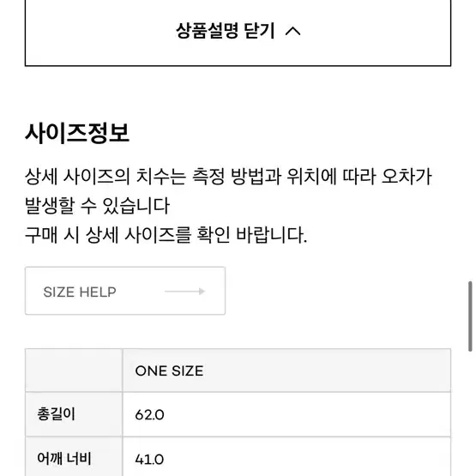Click the vertical scrollbar thumb
This screenshot has height=476, width=476.
tap(470, 316)
